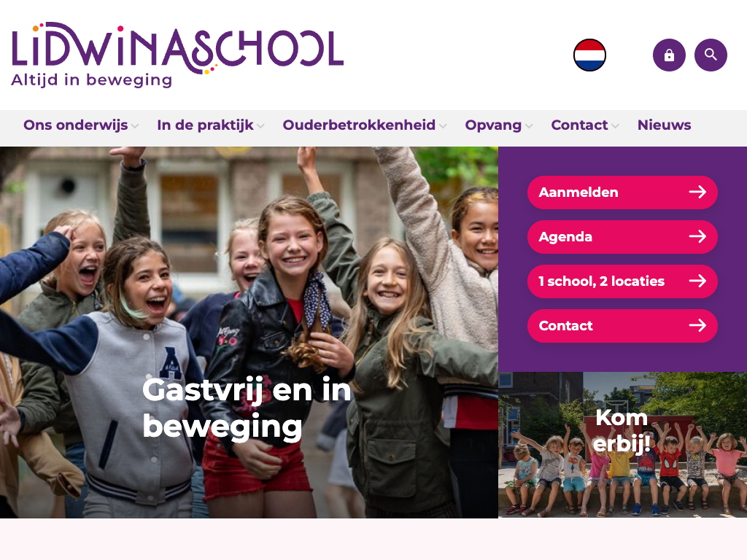Expand the Ons onderwijs chevron
The image size is (747, 560).
pyautogui.click(x=135, y=126)
